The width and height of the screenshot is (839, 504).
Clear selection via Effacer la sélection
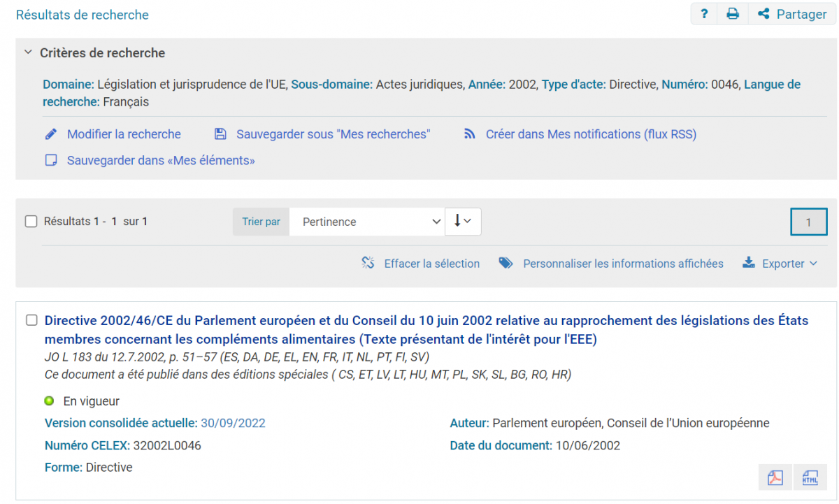(x=431, y=264)
